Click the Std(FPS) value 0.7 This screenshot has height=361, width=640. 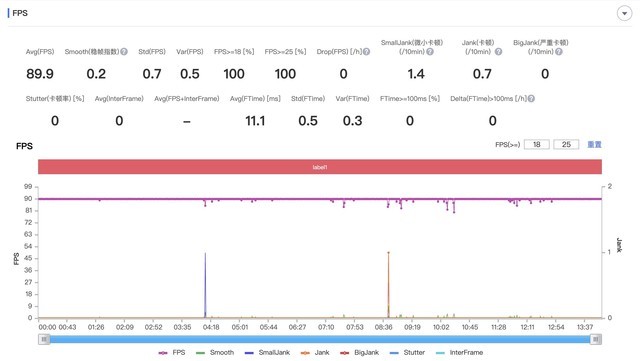coord(152,74)
